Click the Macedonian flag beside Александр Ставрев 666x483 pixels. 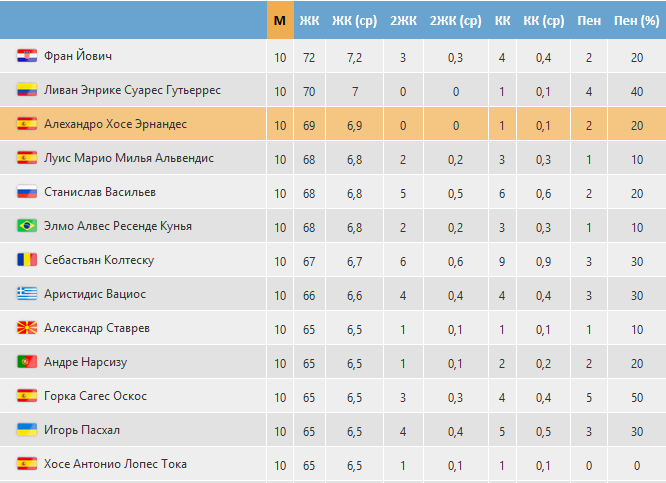pos(27,328)
